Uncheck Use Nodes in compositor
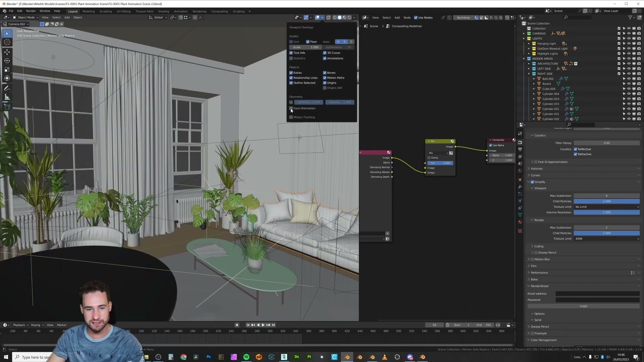 [x=416, y=17]
